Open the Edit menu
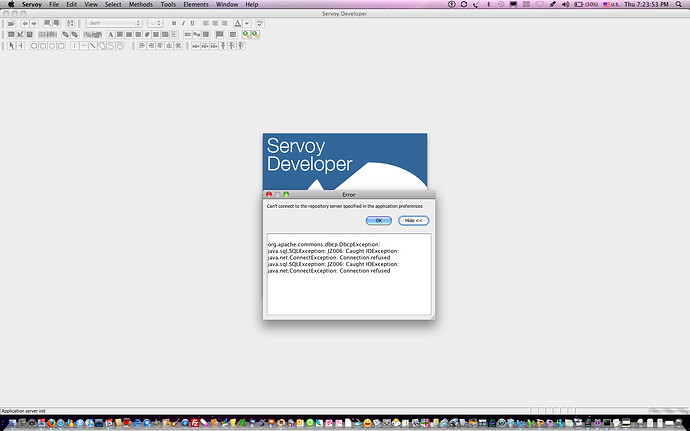Image resolution: width=690 pixels, height=431 pixels. (71, 4)
